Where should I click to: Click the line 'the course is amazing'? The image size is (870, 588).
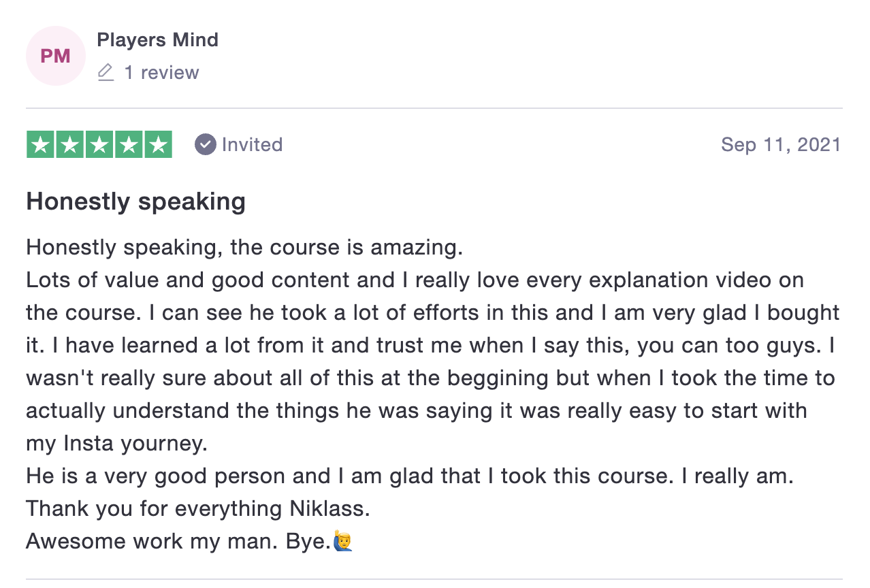[347, 247]
